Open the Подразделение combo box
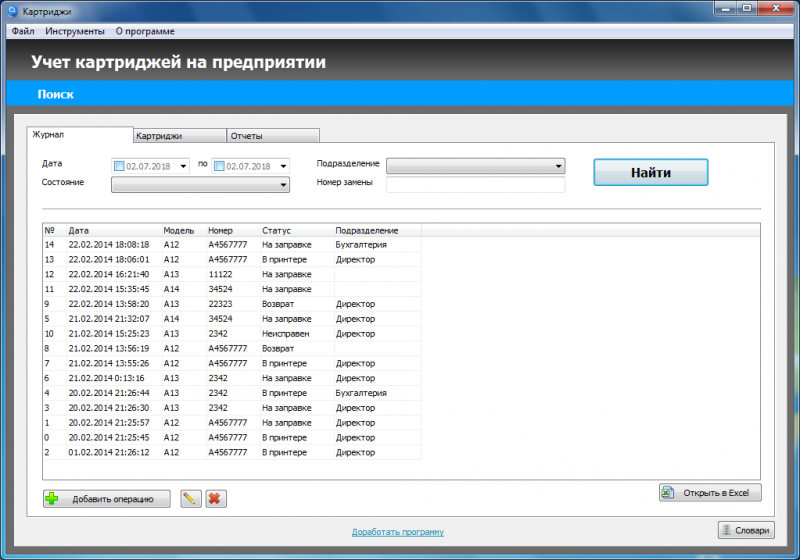 [x=476, y=166]
